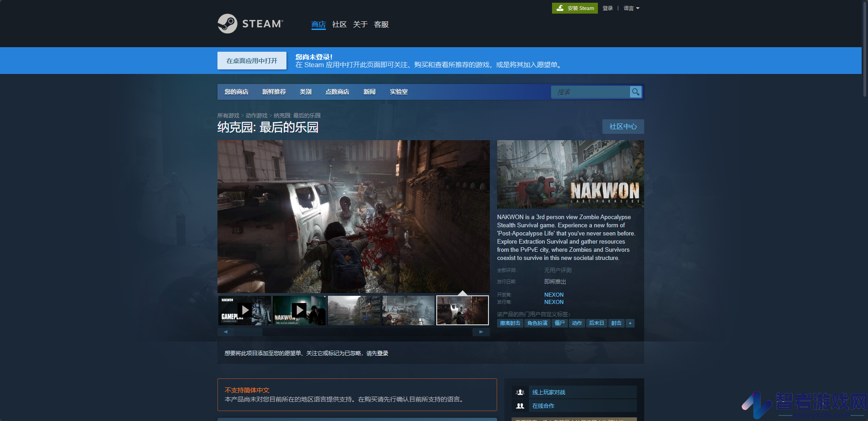Select the 僵尸 tag

point(560,323)
